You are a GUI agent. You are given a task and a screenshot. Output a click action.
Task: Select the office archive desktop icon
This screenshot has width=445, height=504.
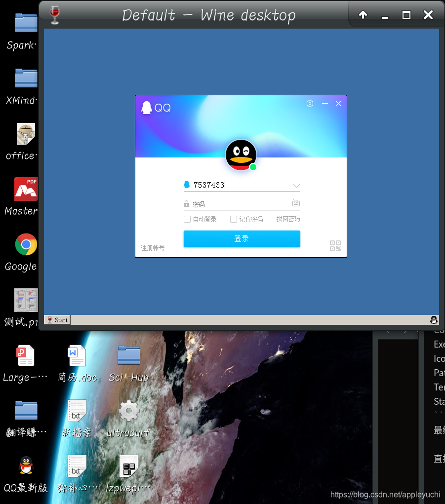26,134
